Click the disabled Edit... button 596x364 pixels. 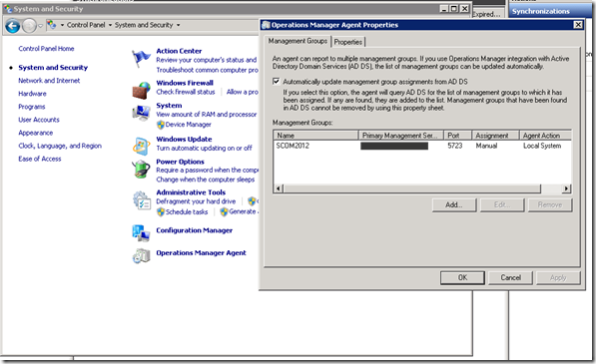pyautogui.click(x=502, y=205)
